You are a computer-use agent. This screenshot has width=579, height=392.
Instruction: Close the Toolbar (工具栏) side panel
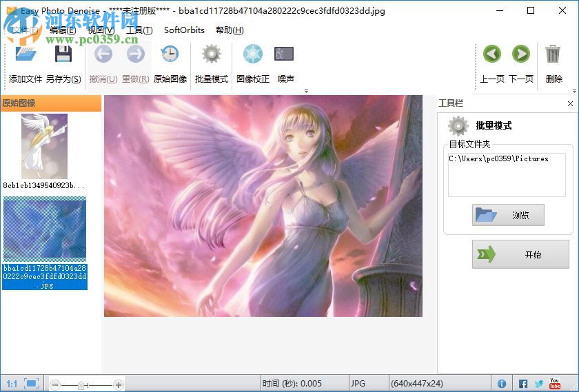[x=570, y=104]
